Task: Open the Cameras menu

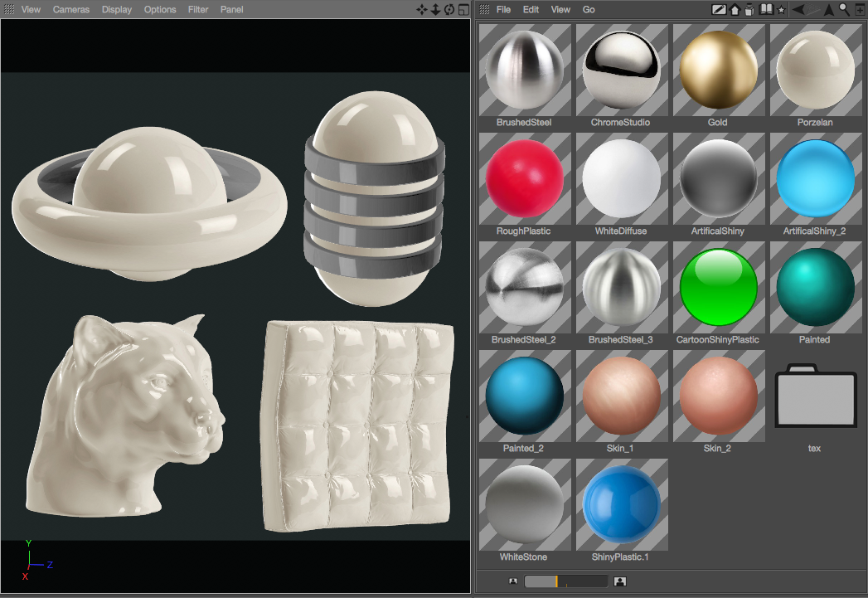Action: [x=70, y=9]
